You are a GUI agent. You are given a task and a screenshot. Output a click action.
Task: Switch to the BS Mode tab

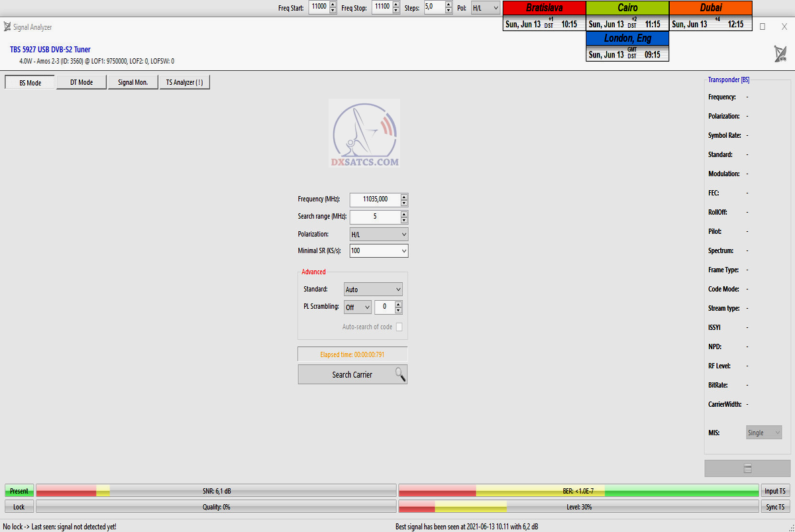click(30, 83)
